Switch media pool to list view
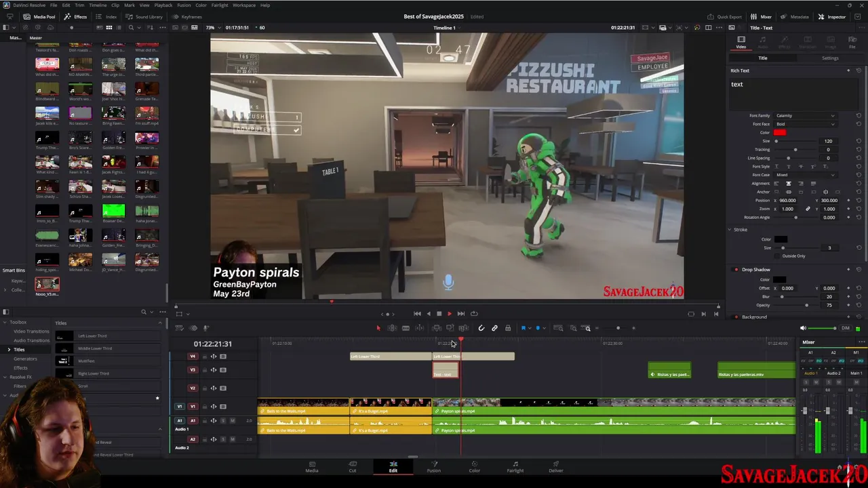 [x=118, y=28]
